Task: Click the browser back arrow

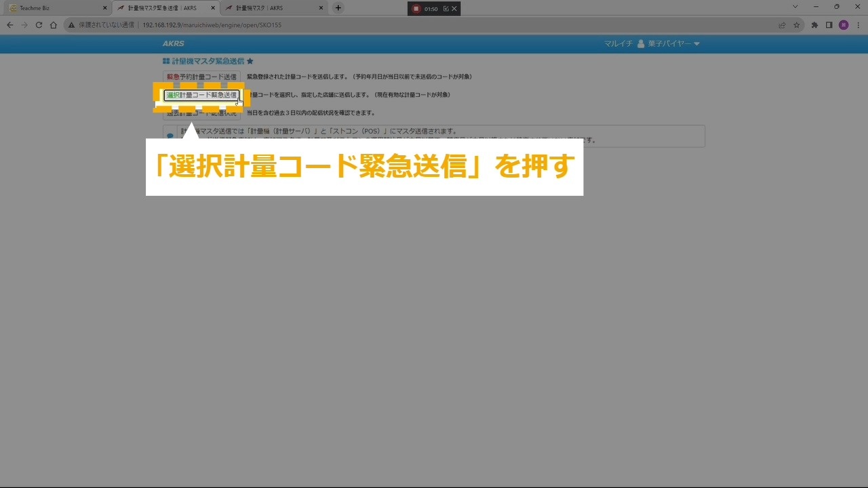Action: click(x=9, y=25)
